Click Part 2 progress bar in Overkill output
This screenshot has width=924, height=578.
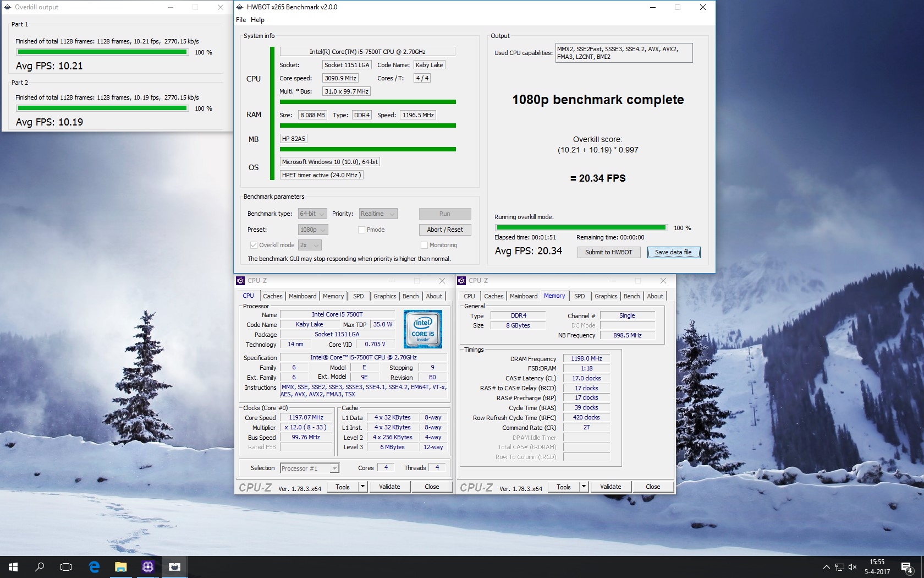pyautogui.click(x=102, y=108)
